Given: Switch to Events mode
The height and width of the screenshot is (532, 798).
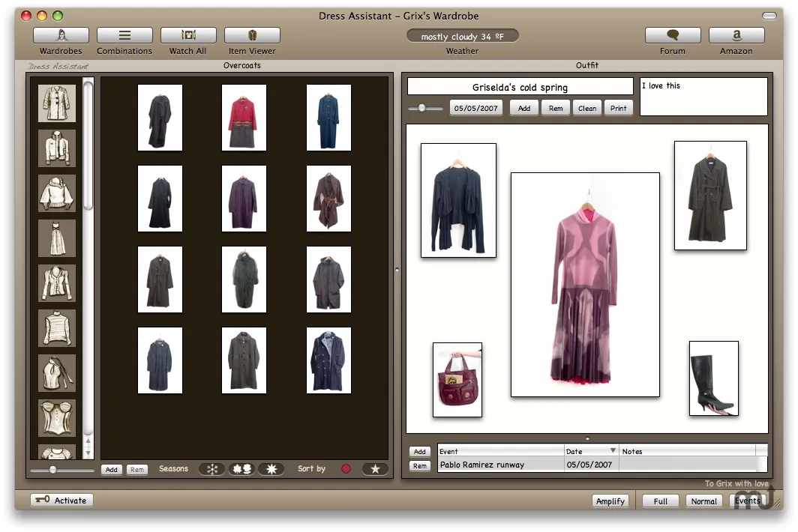Looking at the screenshot, I should coord(747,501).
